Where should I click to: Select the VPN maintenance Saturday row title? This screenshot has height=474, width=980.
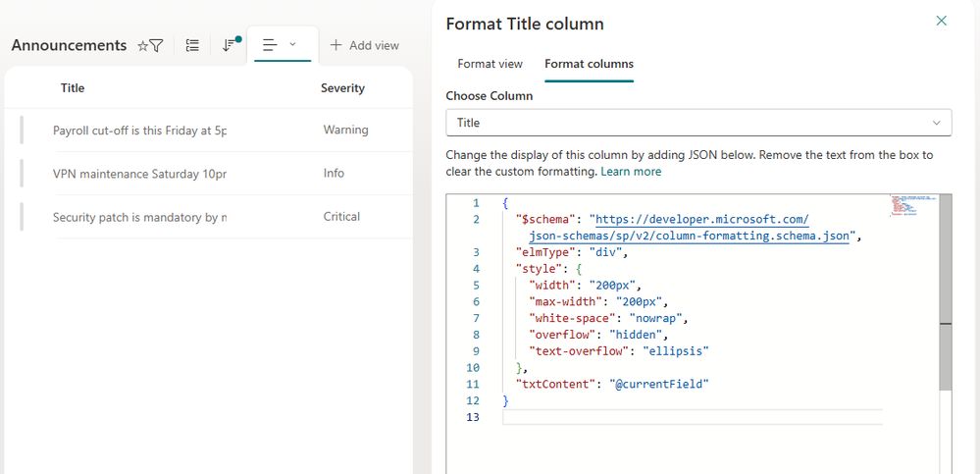click(x=140, y=174)
